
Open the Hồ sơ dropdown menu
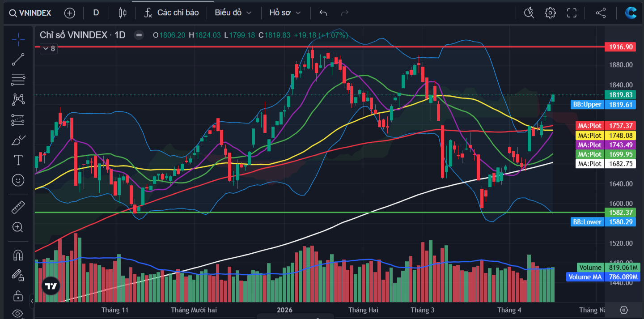[x=285, y=13]
